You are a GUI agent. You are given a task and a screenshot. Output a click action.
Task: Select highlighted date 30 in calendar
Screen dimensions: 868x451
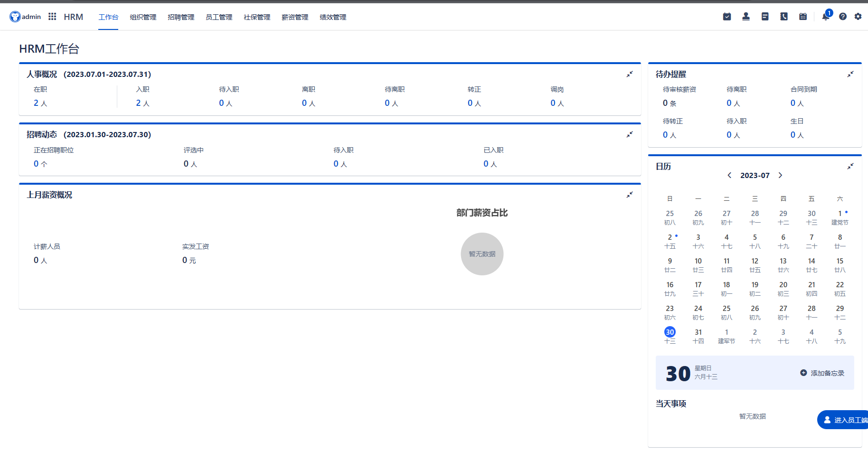point(670,332)
